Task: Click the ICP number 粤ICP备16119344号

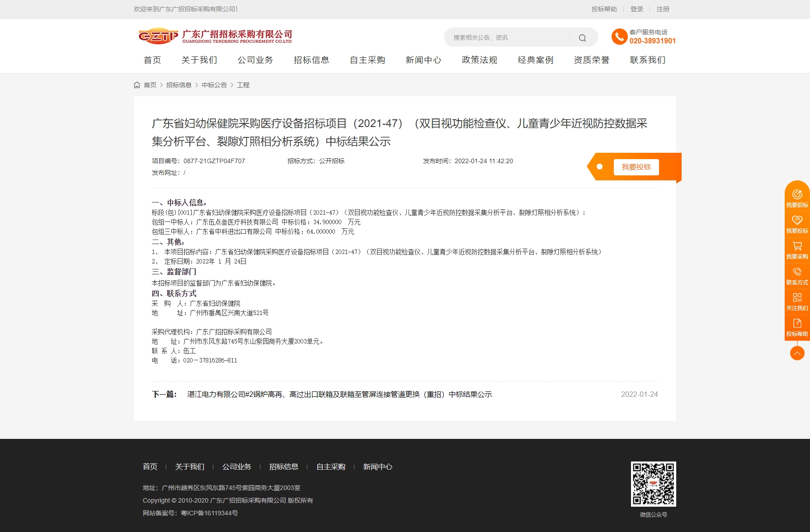Action: pos(209,513)
